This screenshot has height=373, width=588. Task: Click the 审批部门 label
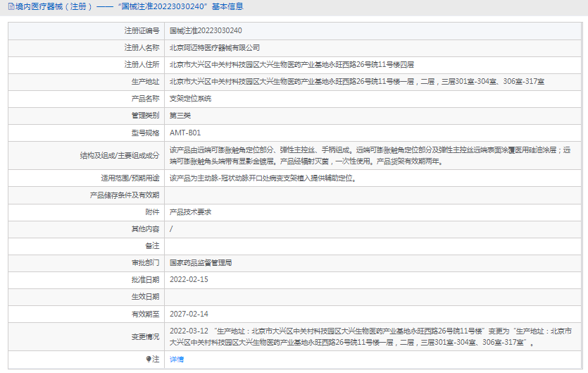pyautogui.click(x=145, y=263)
